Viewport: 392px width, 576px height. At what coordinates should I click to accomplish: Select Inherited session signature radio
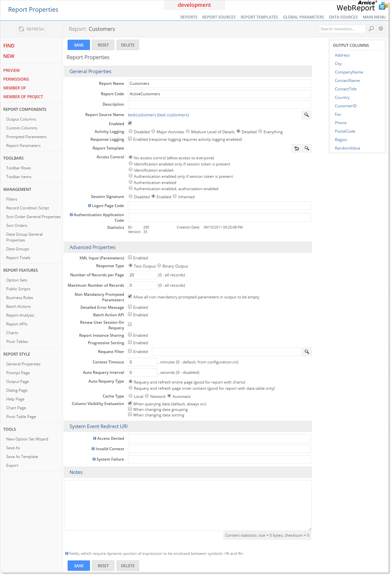pos(175,196)
